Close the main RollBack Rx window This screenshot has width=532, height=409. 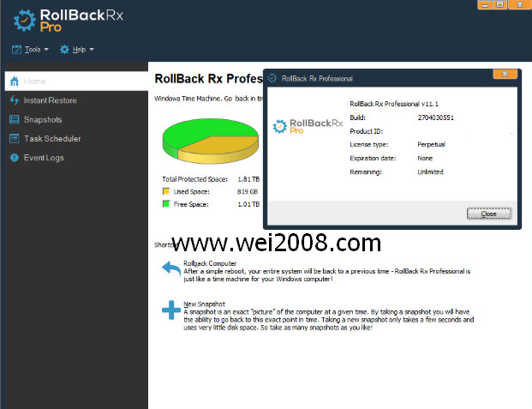click(x=520, y=5)
